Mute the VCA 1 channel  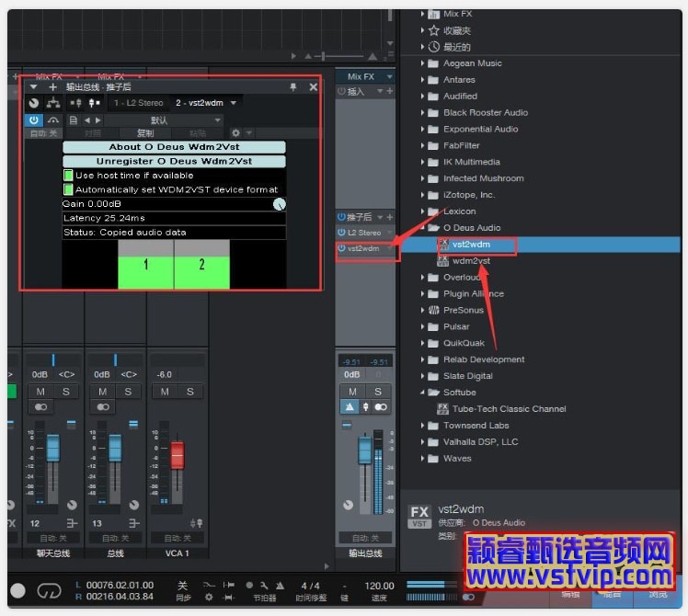[165, 392]
